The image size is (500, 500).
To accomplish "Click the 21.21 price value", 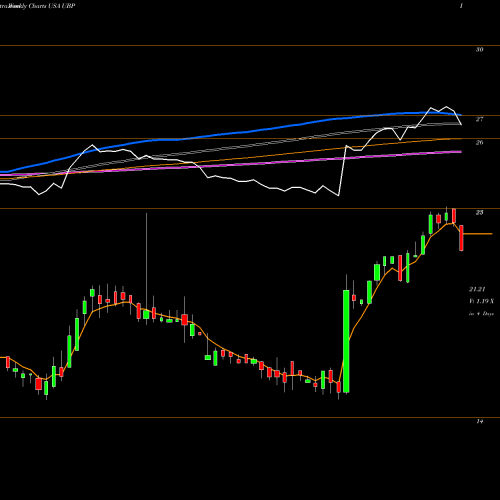I will point(477,289).
